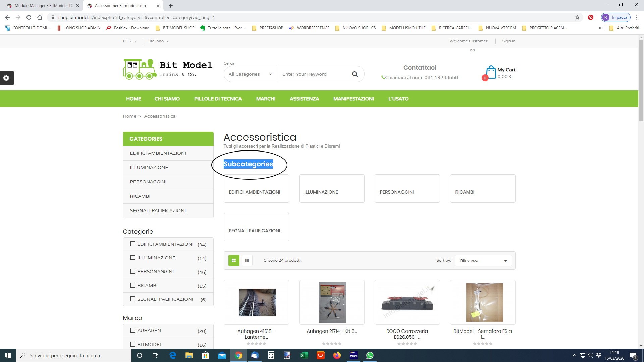Open the EUR currency selector

pos(129,41)
